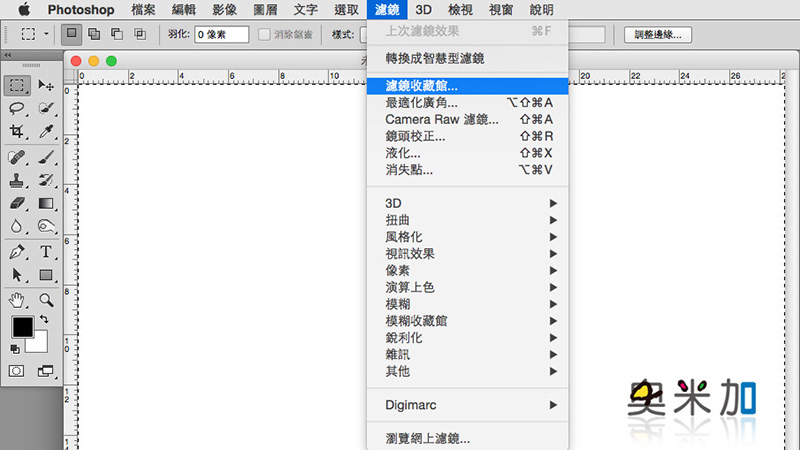Reset default foreground and background colors
This screenshot has width=800, height=450.
click(x=15, y=349)
